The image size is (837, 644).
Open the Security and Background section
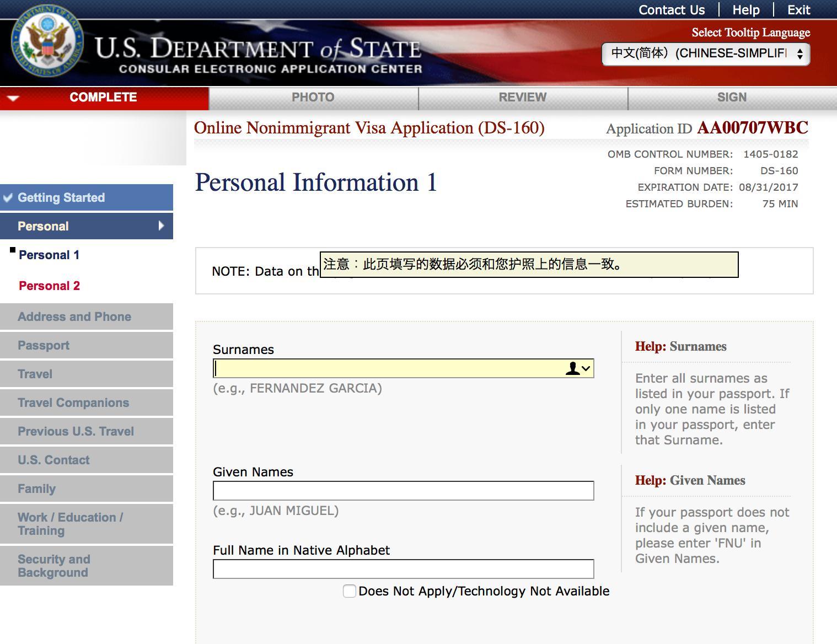tap(87, 566)
